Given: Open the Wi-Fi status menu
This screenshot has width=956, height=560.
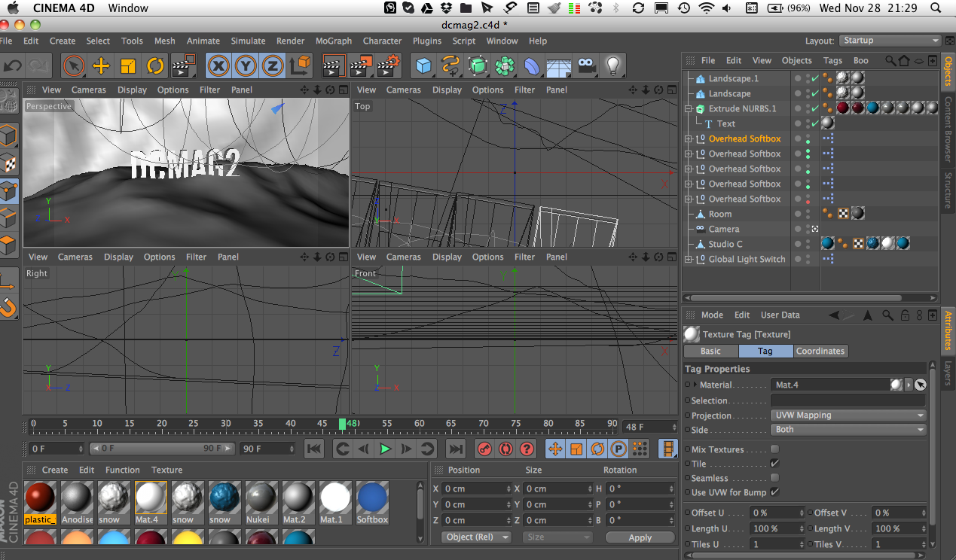Looking at the screenshot, I should (706, 8).
